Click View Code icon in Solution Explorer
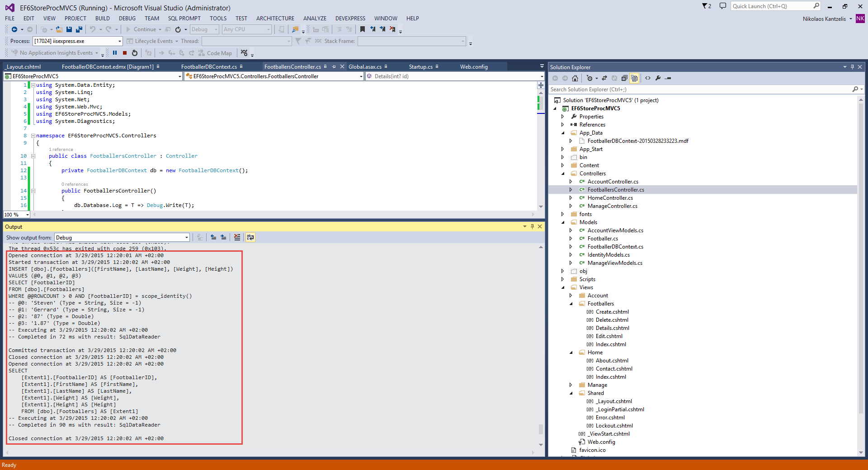 [x=648, y=78]
